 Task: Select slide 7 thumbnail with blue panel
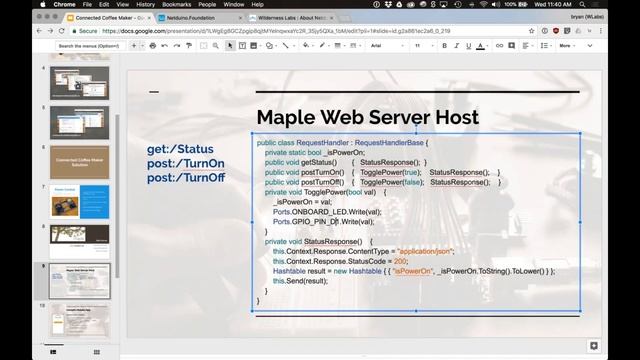point(80,202)
